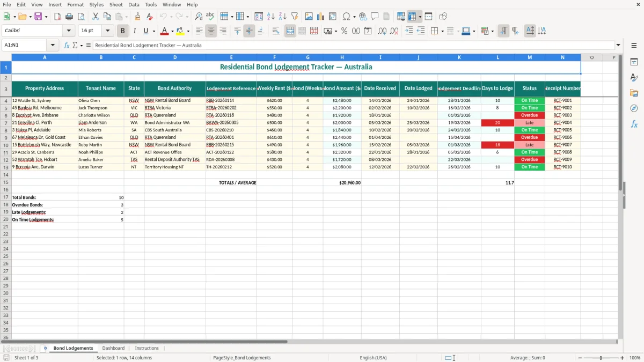Expand the formula bar arrow
Image resolution: width=644 pixels, height=362 pixels.
pos(618,45)
